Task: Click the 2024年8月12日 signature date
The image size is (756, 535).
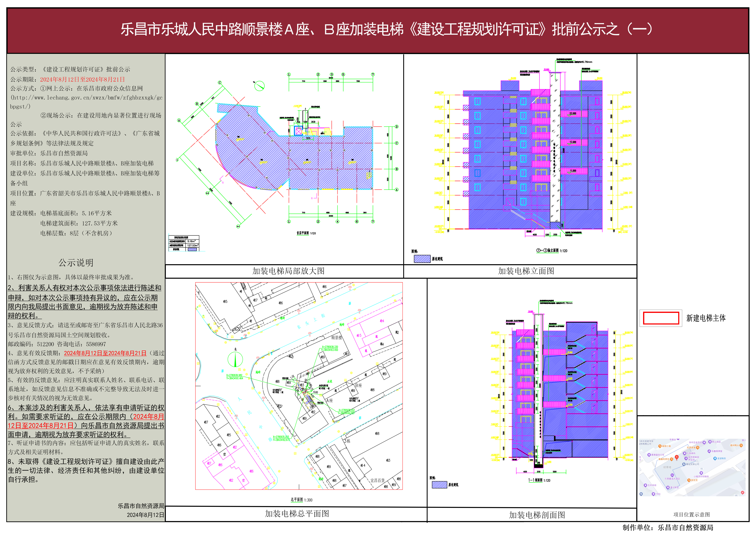Action: 146,515
